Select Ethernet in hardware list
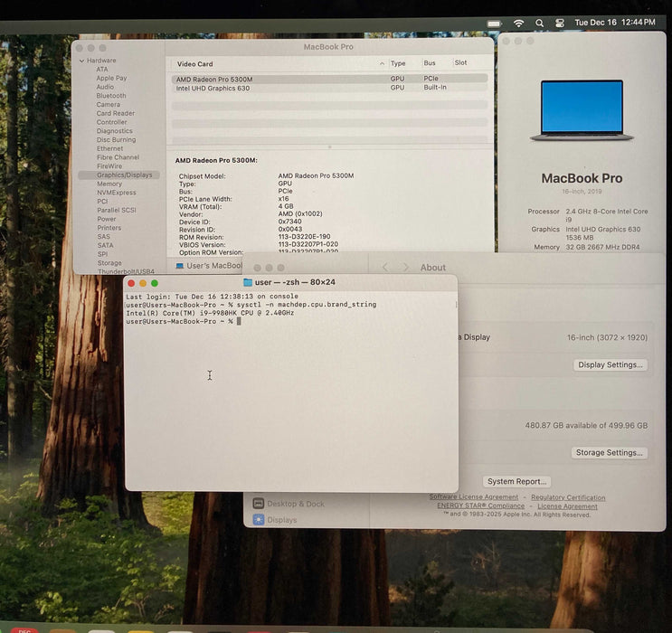The image size is (672, 633). [109, 148]
